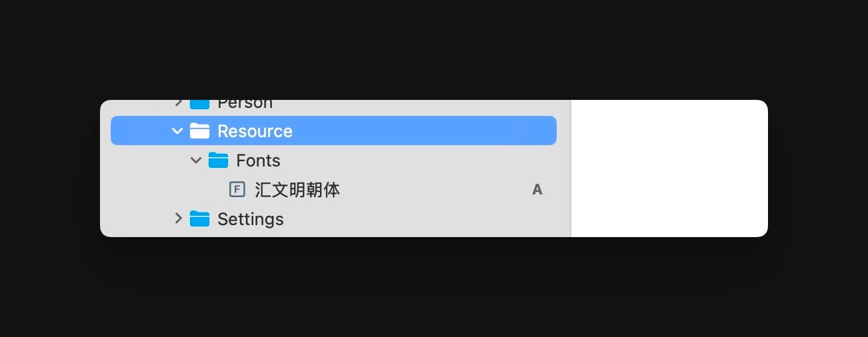Click the Settings folder icon

pos(200,219)
